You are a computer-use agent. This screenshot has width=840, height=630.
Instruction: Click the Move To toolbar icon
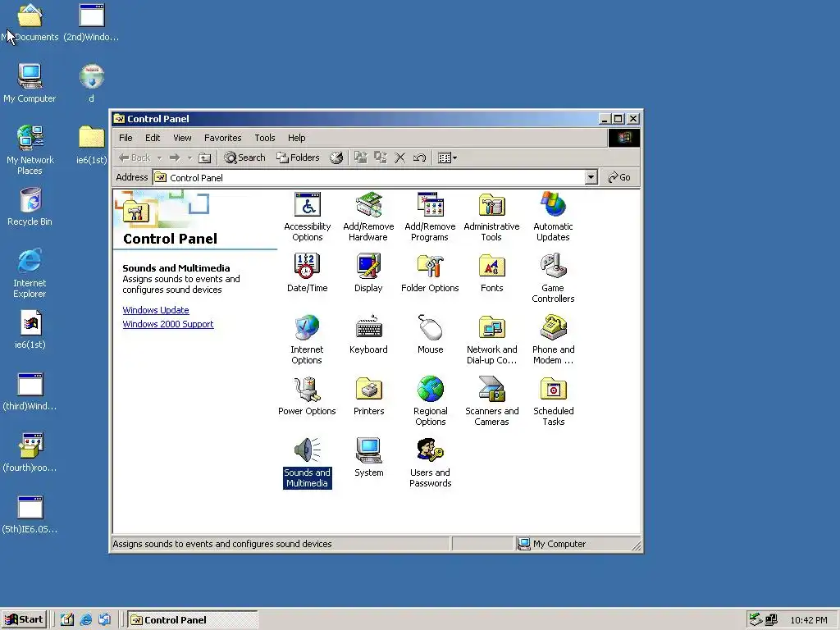(x=361, y=157)
